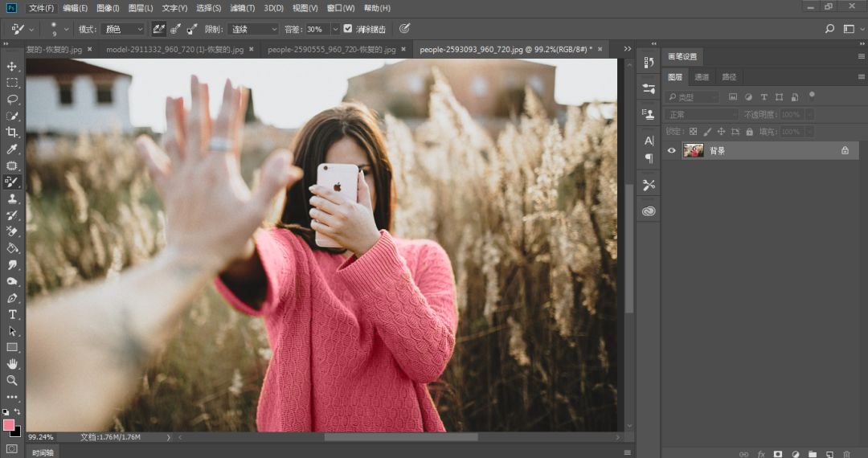
Task: Open the 限制 dropdown set to 连续
Action: (252, 29)
